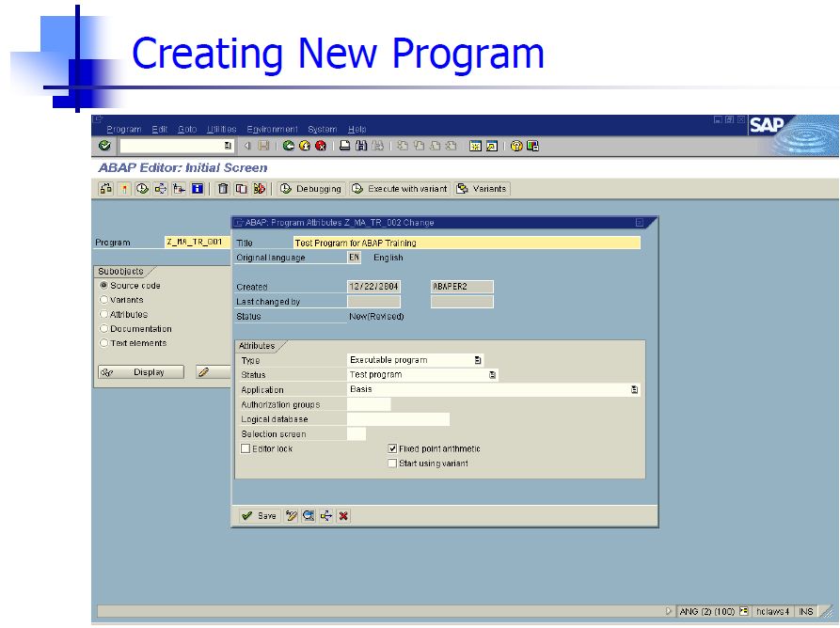Click the Print icon in standard toolbar
This screenshot has width=840, height=628.
click(x=345, y=146)
